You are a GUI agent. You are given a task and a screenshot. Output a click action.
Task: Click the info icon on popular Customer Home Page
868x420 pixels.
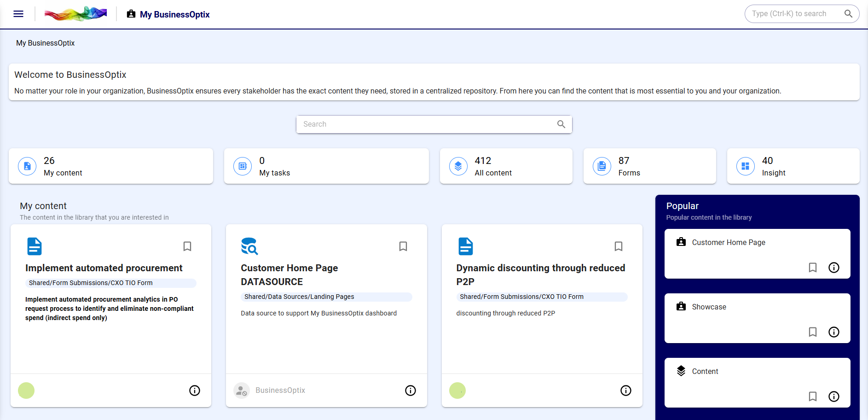coord(833,268)
